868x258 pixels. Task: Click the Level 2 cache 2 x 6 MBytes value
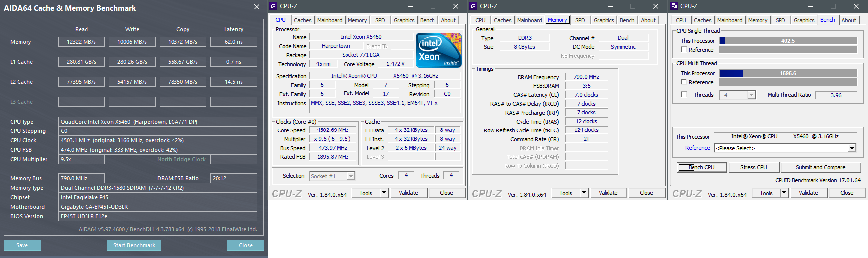point(411,148)
